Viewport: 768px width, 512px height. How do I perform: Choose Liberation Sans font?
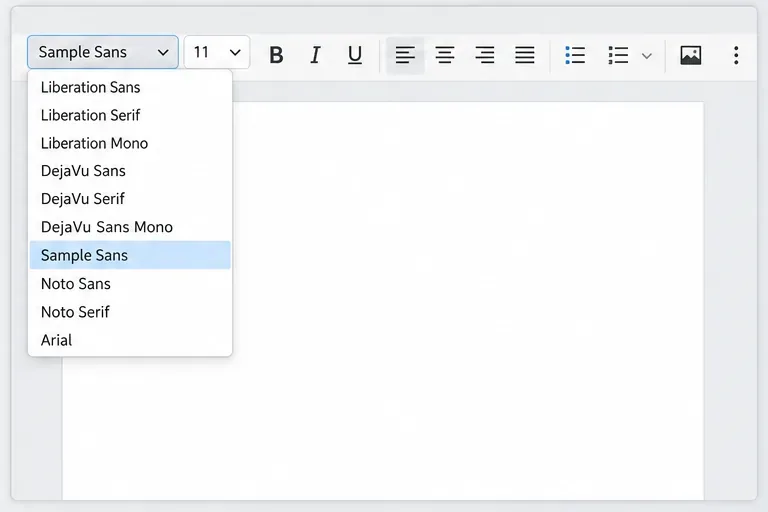tap(130, 87)
